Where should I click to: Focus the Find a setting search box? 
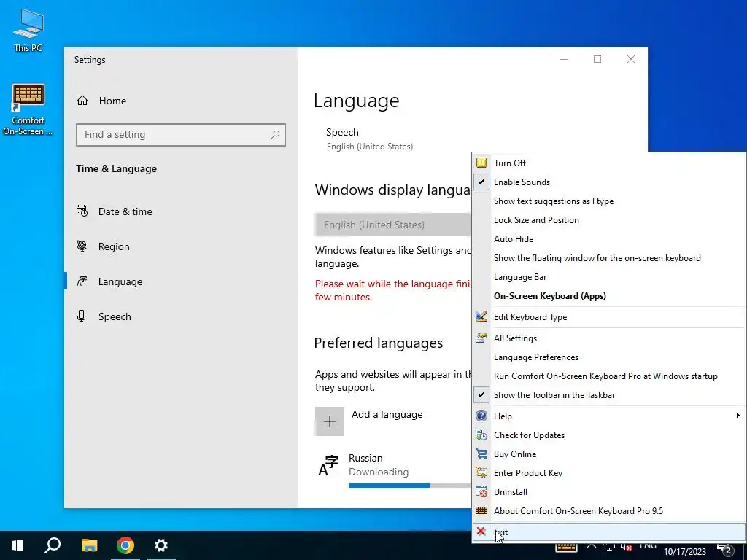(181, 135)
